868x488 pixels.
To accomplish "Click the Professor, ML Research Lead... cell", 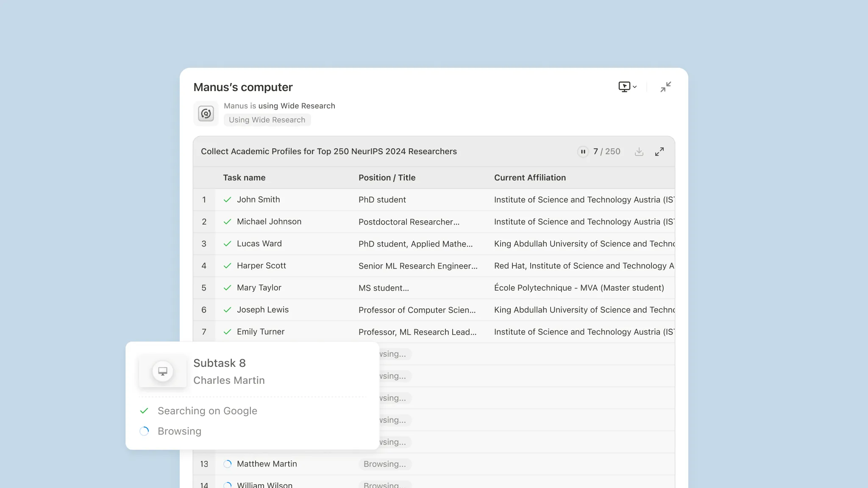I will (x=417, y=332).
